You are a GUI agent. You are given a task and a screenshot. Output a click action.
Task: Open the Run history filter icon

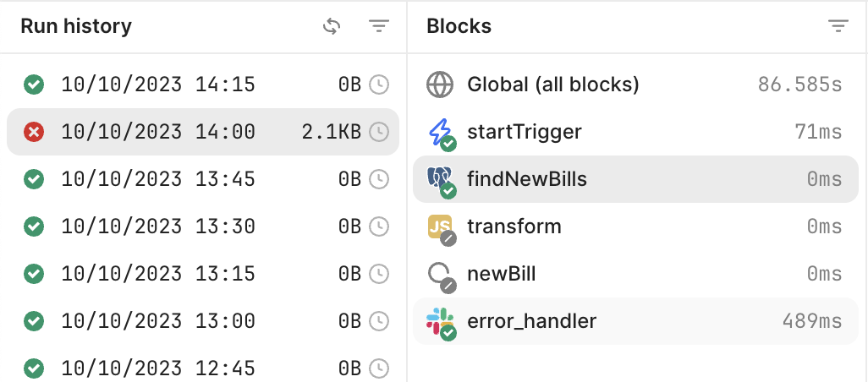click(x=379, y=26)
